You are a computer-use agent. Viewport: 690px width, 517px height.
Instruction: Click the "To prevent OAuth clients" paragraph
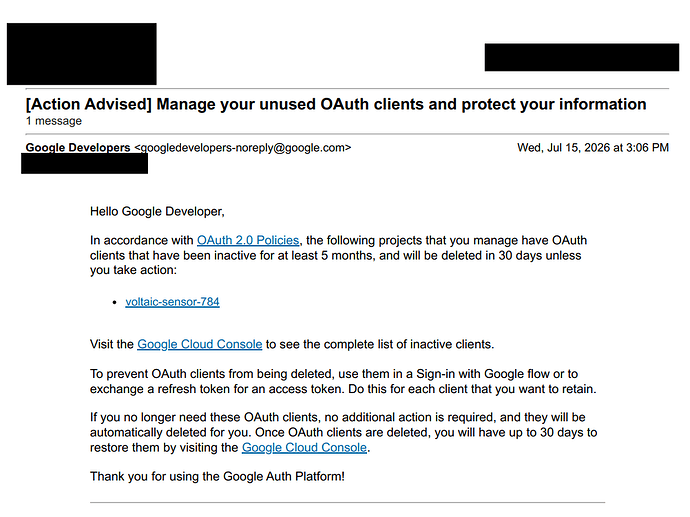(343, 381)
